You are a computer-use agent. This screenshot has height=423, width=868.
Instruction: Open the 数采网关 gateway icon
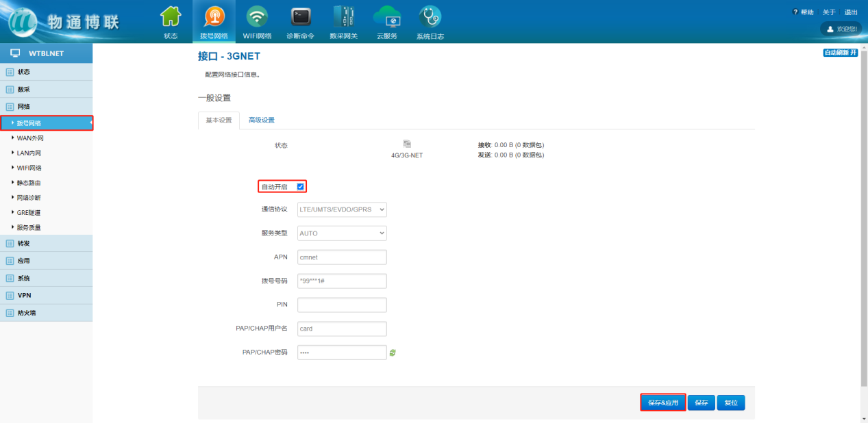click(x=343, y=16)
